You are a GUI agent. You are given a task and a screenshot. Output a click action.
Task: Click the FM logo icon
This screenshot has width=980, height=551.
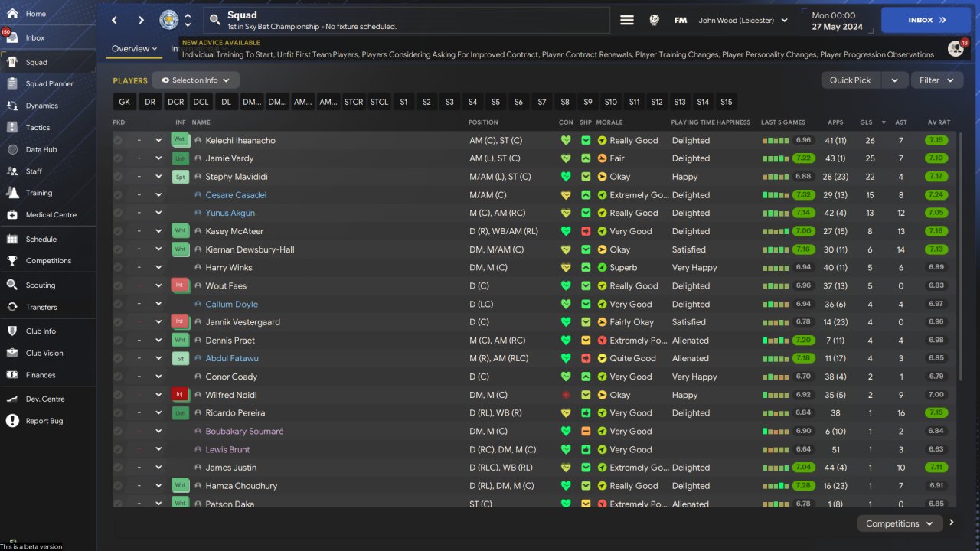(x=680, y=21)
